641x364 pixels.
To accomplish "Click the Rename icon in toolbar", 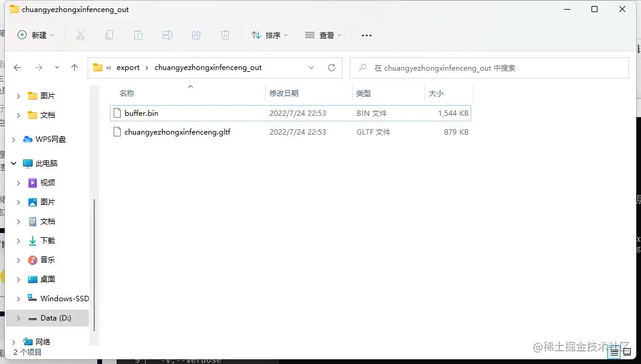I will coord(167,35).
